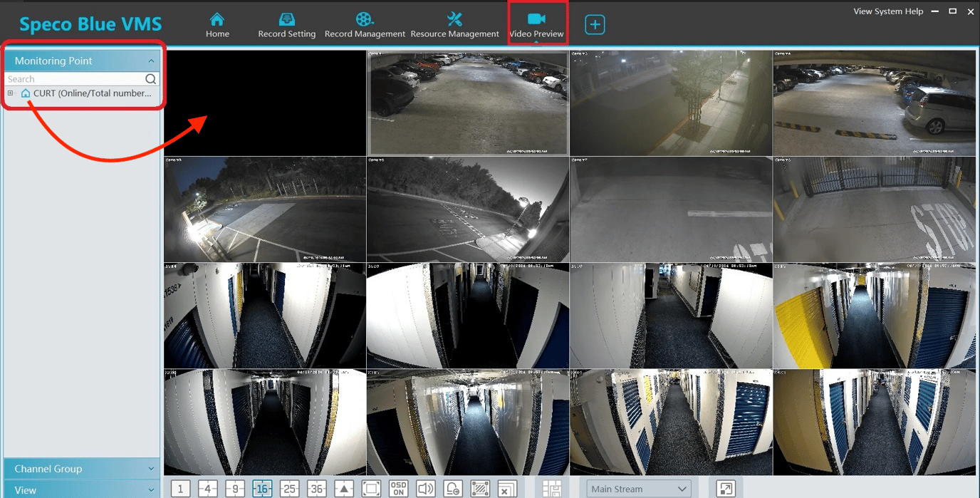
Task: Select the 16-channel grid layout
Action: 262,489
